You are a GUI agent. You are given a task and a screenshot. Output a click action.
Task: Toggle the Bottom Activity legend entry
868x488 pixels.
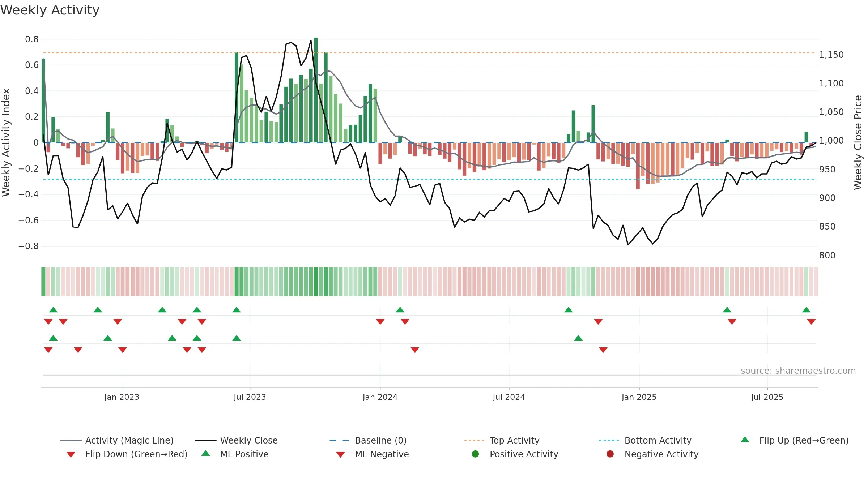tap(645, 440)
